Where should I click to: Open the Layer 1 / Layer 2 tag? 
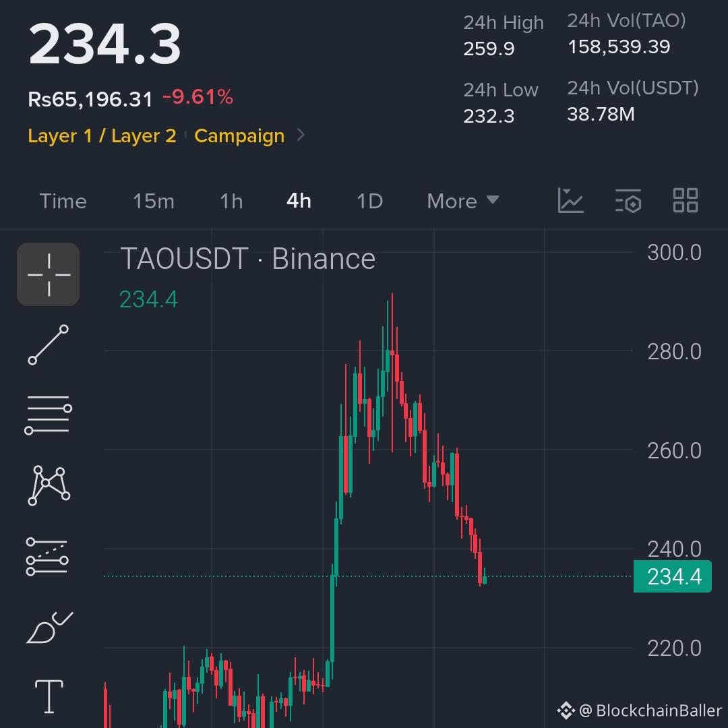tap(102, 135)
